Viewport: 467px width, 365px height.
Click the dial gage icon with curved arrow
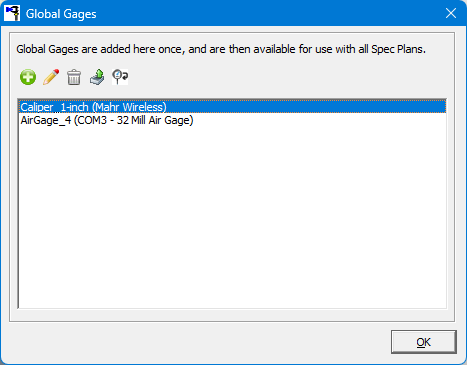120,77
